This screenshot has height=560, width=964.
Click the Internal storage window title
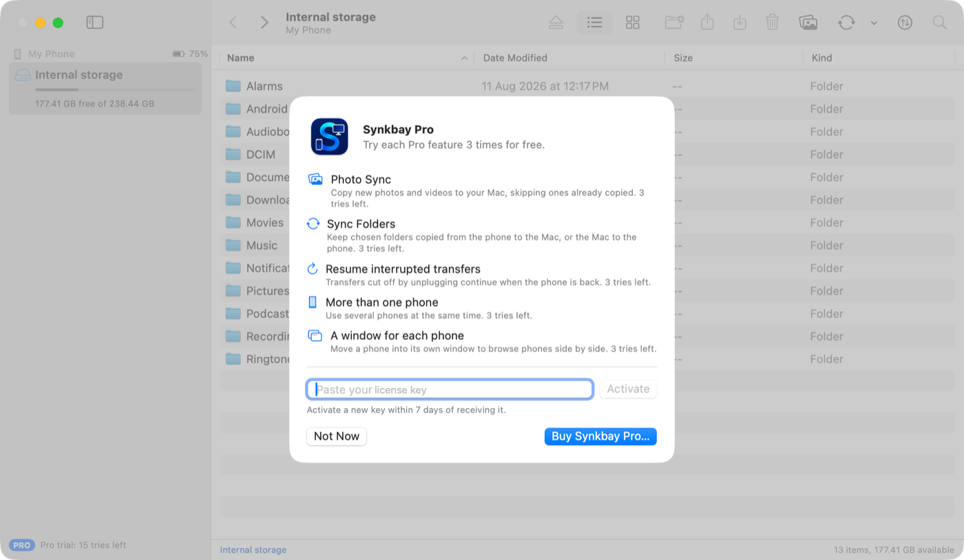pyautogui.click(x=331, y=17)
